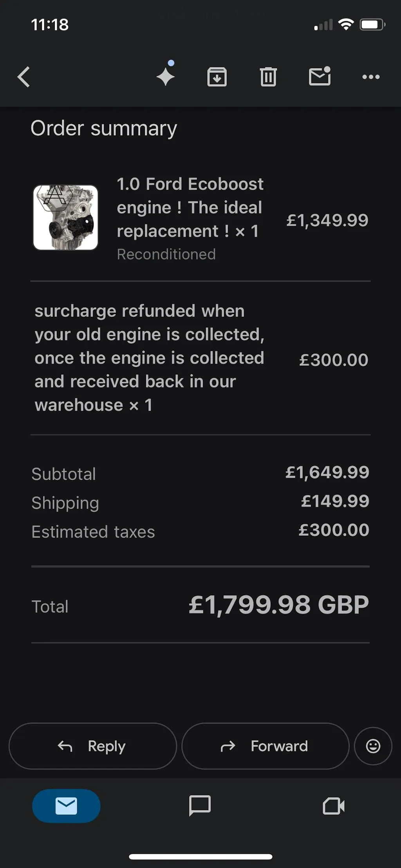Switch to the Chat tab
The height and width of the screenshot is (868, 401).
pos(200,806)
